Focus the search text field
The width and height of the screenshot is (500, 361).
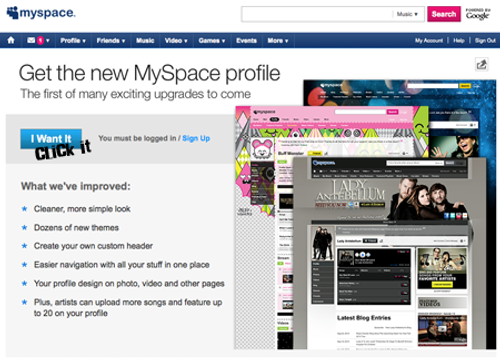click(x=317, y=14)
